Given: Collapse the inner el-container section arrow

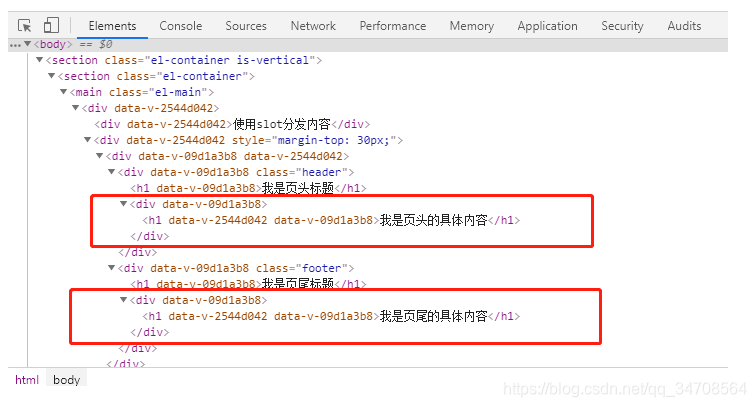Looking at the screenshot, I should click(52, 76).
